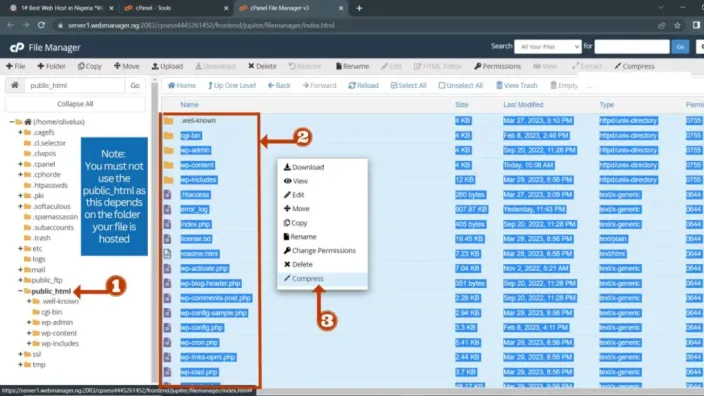704x396 pixels.
Task: Choose Delete from the context menu
Action: (322, 264)
